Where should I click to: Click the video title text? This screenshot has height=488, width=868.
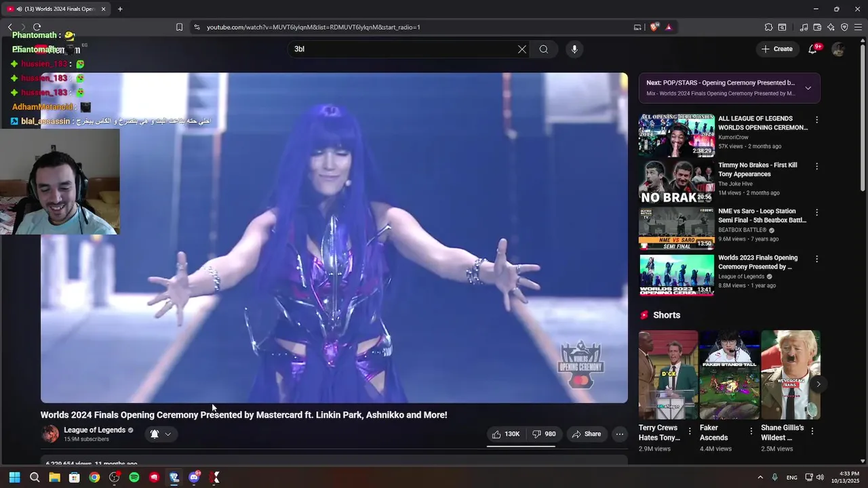(243, 415)
